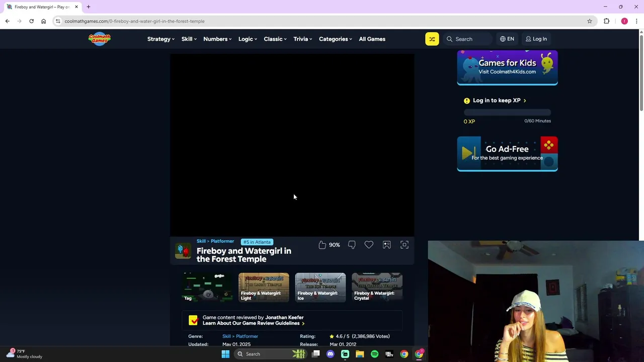This screenshot has height=362, width=644.
Task: Open Spotify from the taskbar
Action: [x=374, y=354]
